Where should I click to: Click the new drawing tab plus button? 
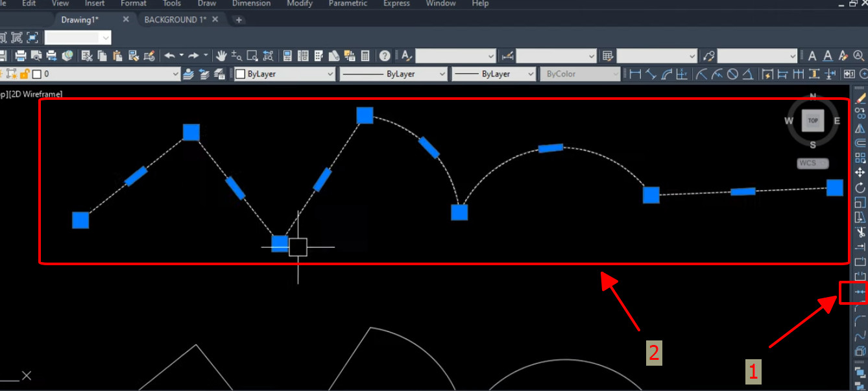(238, 20)
